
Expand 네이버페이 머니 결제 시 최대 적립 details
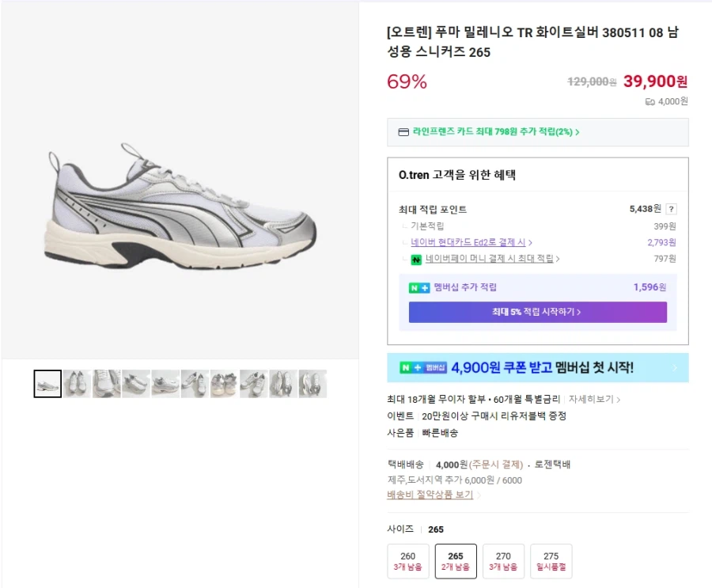(492, 259)
